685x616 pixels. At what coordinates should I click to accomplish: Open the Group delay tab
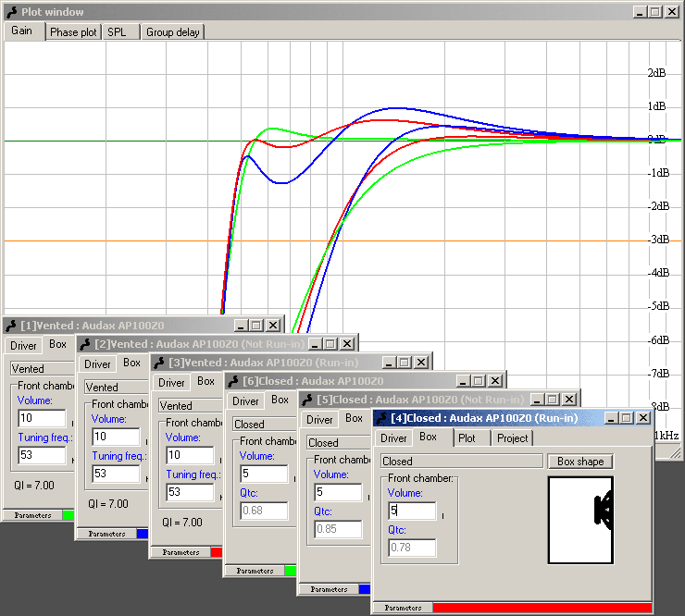(172, 32)
